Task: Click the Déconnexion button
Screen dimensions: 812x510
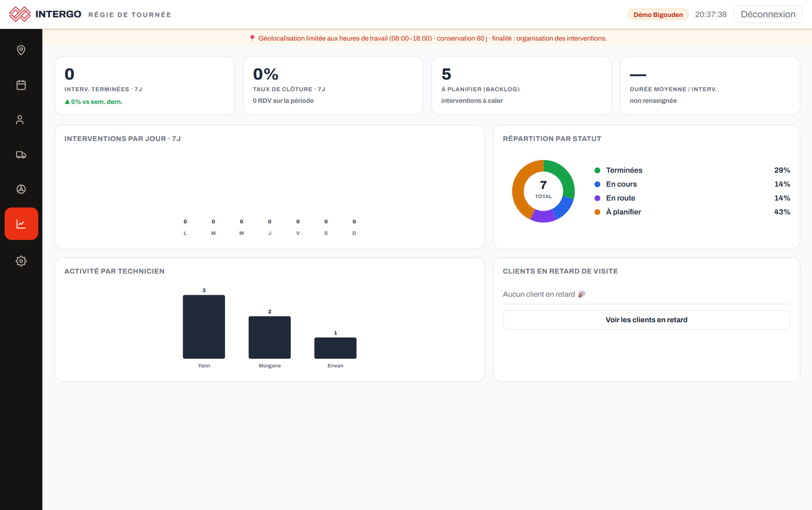Action: 768,14
